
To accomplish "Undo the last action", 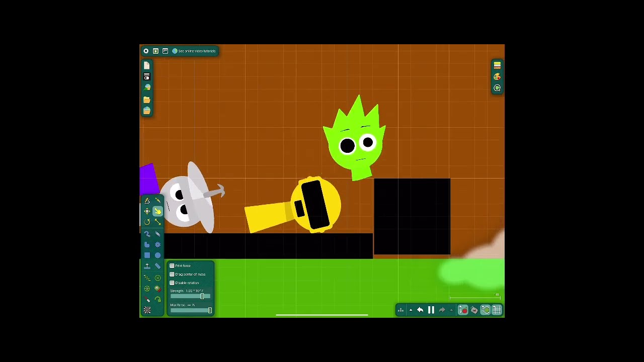I will point(420,310).
